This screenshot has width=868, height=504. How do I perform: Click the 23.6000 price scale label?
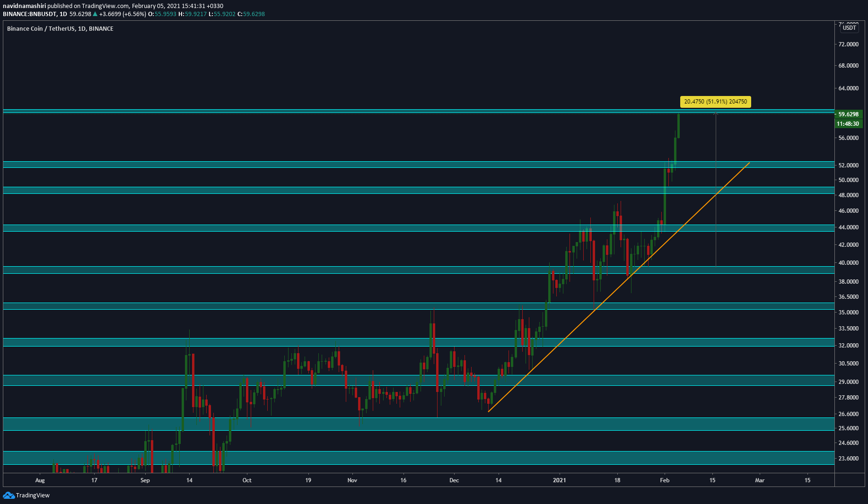pyautogui.click(x=848, y=459)
